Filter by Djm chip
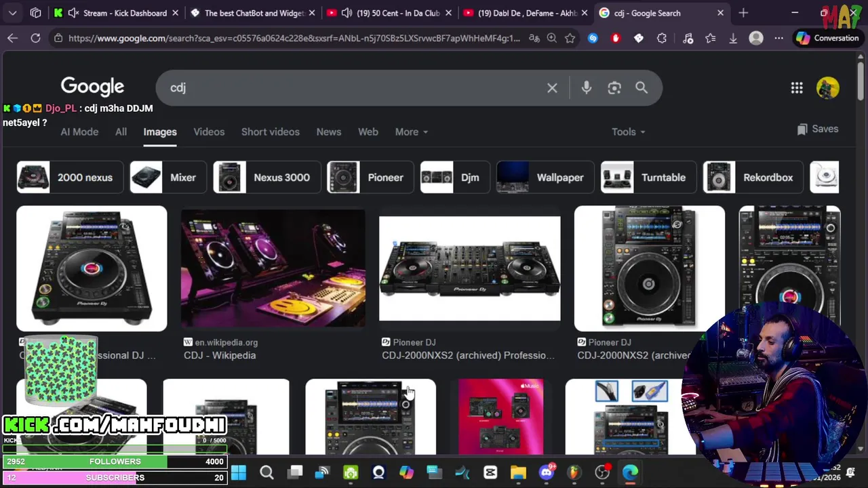Screen dimensions: 868x488 [x=455, y=178]
